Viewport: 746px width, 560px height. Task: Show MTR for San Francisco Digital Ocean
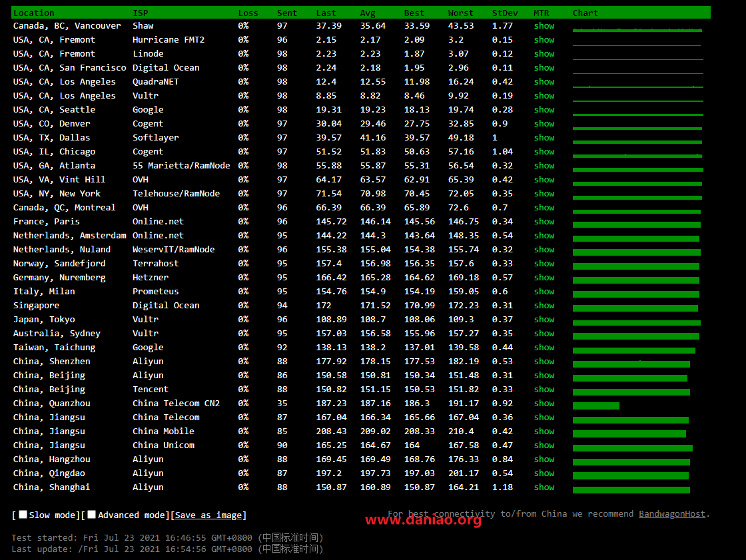[544, 67]
